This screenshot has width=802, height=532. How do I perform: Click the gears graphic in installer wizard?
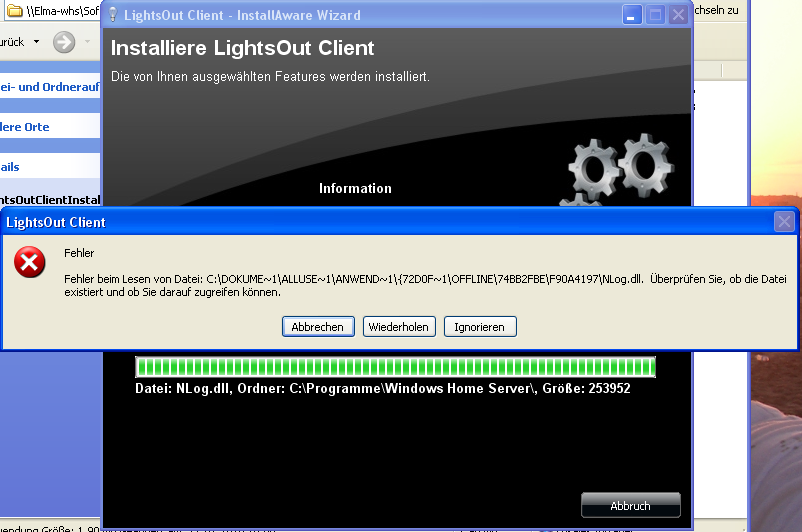tap(617, 170)
